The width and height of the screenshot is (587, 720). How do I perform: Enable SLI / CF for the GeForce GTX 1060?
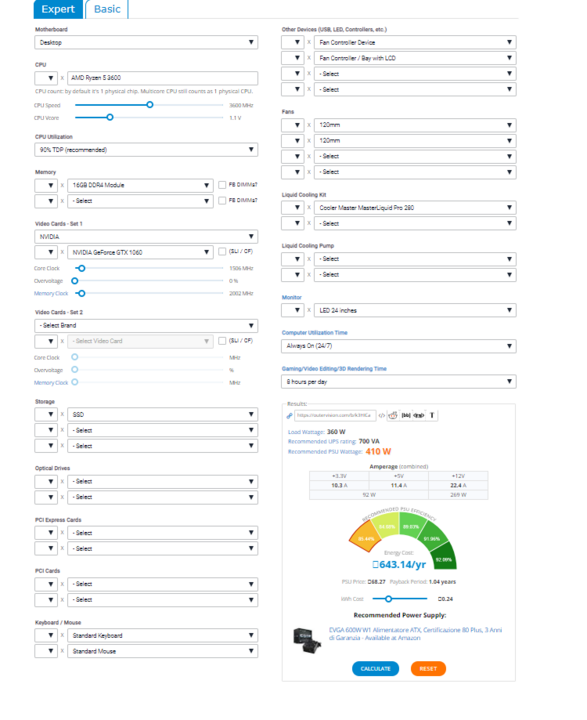pos(222,252)
